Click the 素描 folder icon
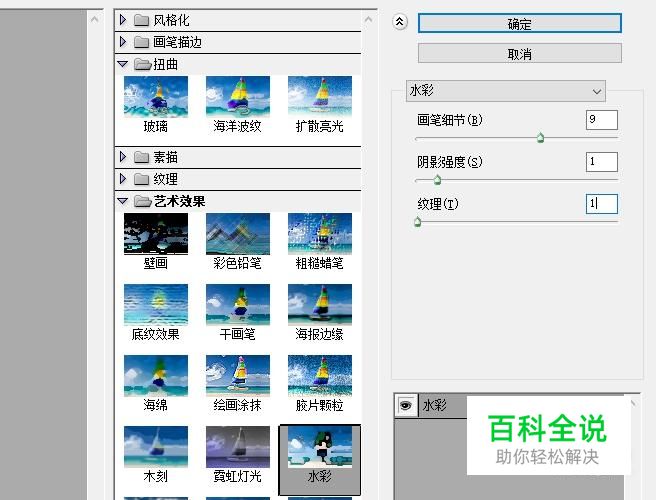Viewport: 656px width, 500px height. (141, 157)
